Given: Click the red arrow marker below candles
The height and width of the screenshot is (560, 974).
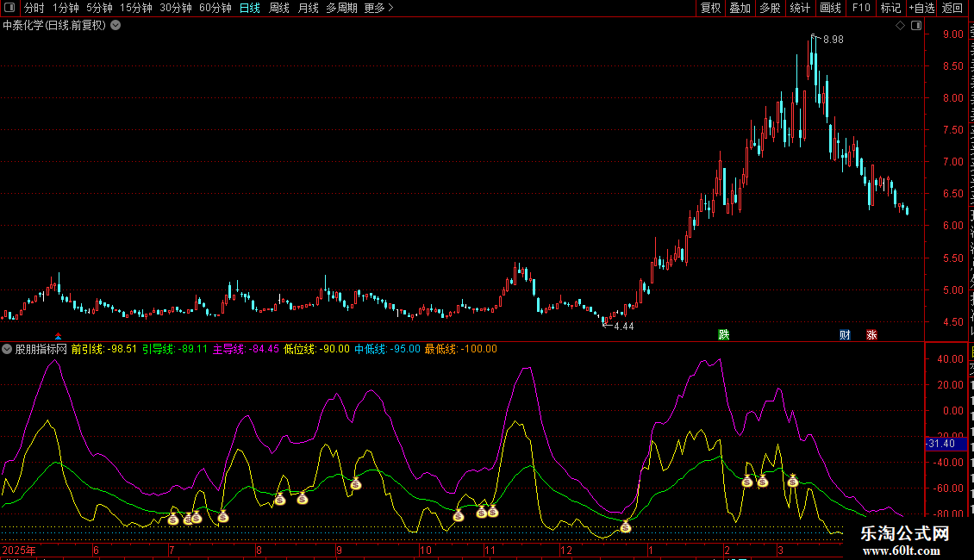Looking at the screenshot, I should (58, 336).
